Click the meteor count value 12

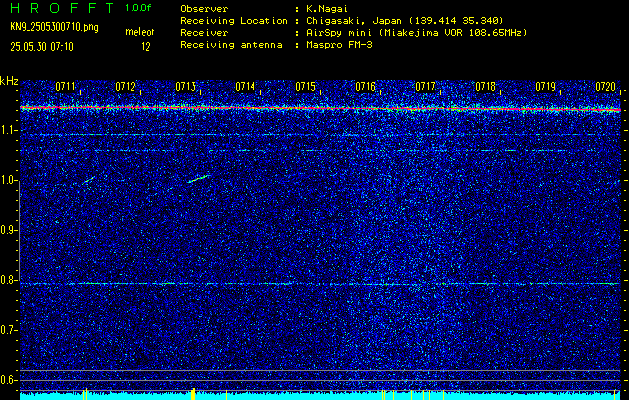[146, 47]
